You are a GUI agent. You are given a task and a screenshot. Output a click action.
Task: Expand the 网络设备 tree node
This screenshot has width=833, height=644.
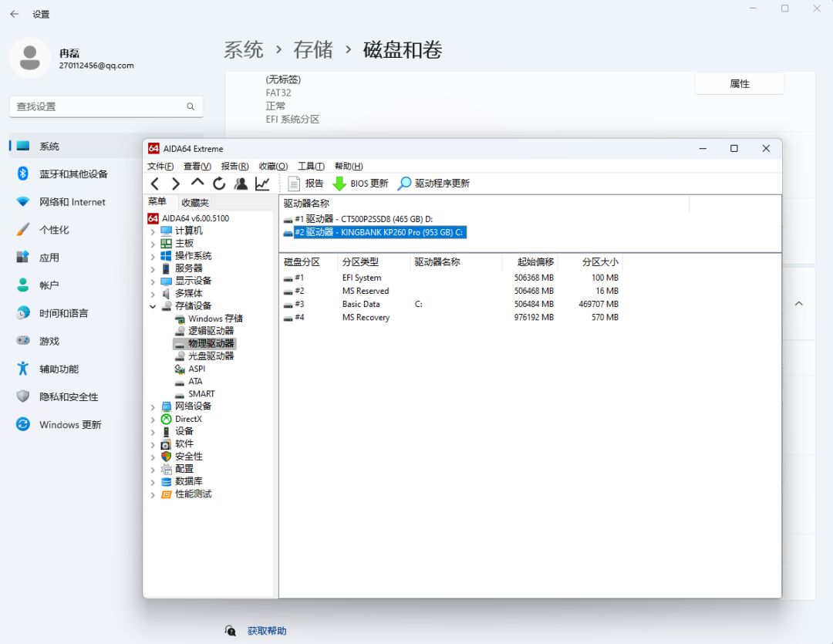pyautogui.click(x=153, y=407)
